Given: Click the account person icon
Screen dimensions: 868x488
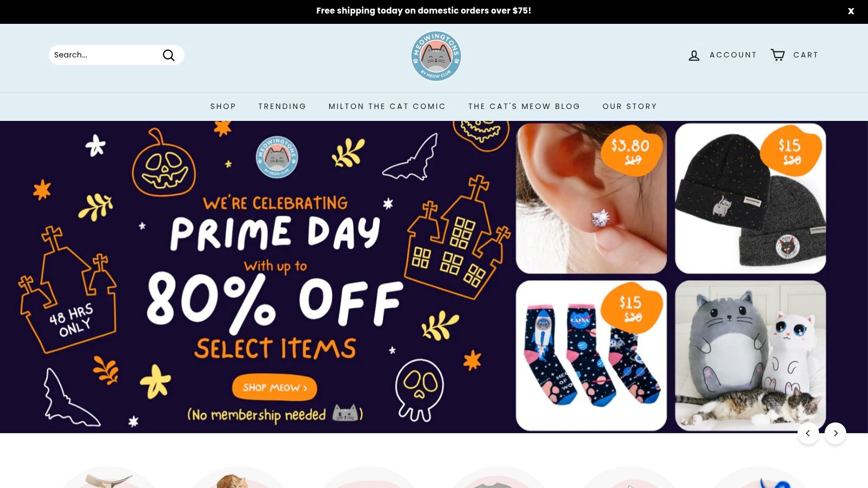Looking at the screenshot, I should [x=694, y=55].
